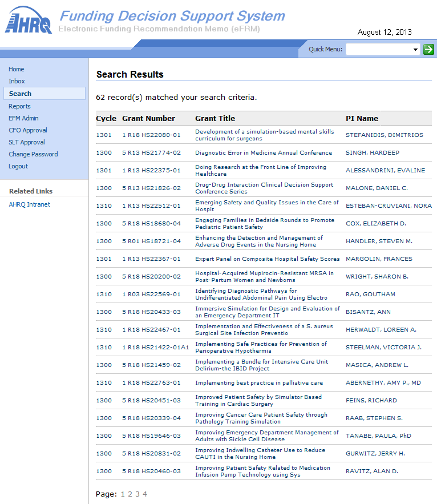Go to results page 2
This screenshot has height=504, width=437.
click(x=130, y=494)
